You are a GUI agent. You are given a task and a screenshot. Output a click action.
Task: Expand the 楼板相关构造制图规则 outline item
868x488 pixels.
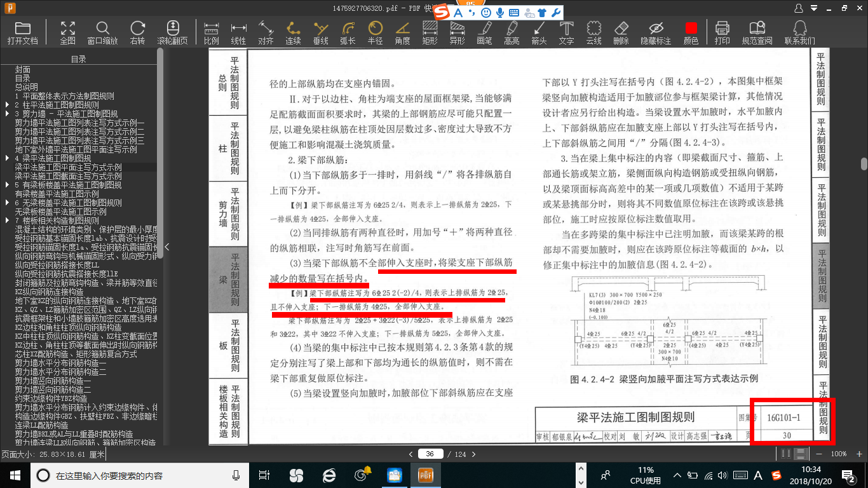pyautogui.click(x=7, y=220)
